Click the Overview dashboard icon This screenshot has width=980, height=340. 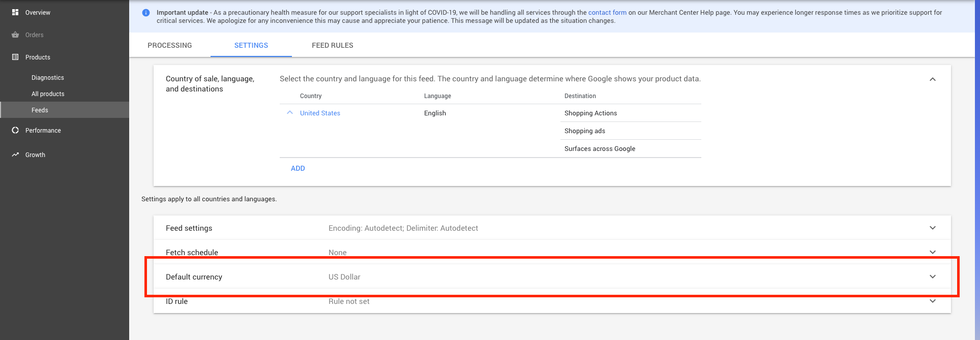15,12
